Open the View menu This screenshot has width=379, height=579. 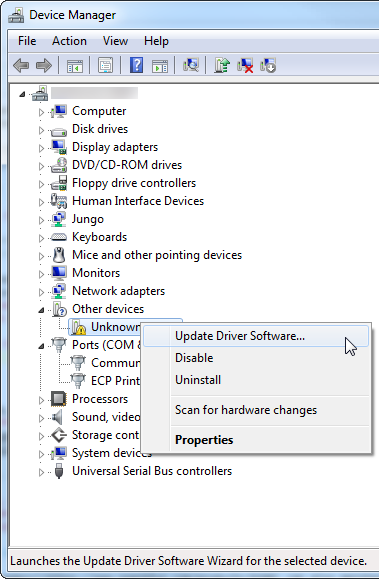115,41
